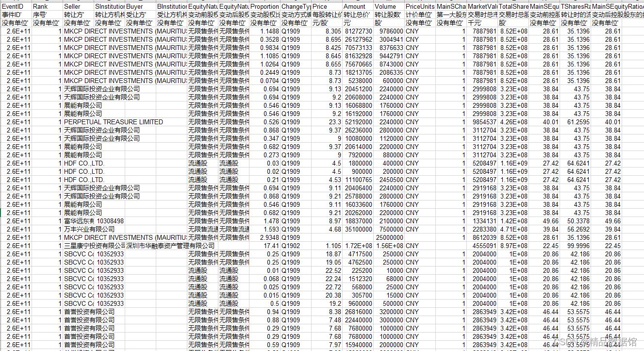This screenshot has width=644, height=351.
Task: Select market value cell 8612039
Action: [x=482, y=237]
